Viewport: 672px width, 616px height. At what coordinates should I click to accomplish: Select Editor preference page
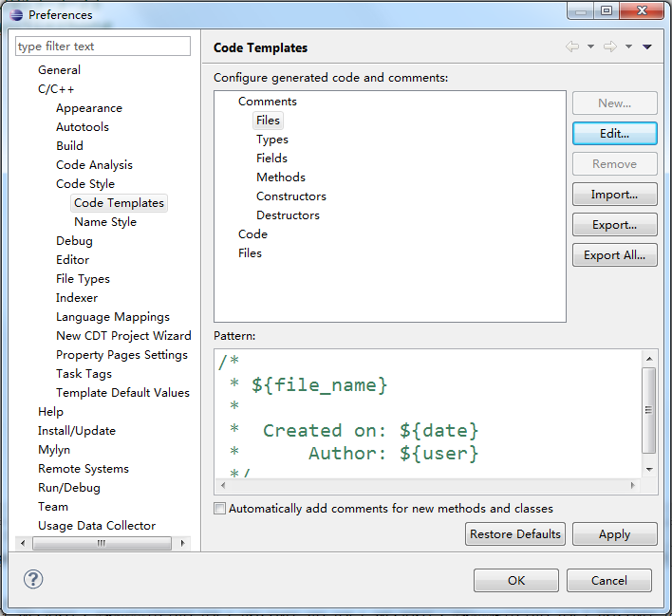(x=72, y=260)
